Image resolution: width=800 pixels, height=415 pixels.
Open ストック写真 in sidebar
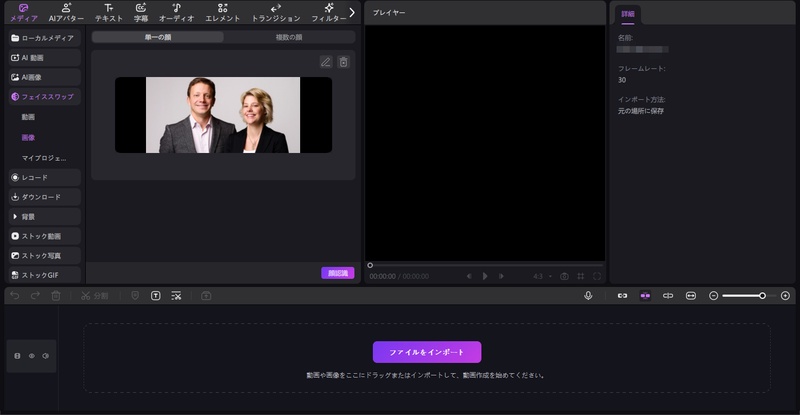click(45, 255)
